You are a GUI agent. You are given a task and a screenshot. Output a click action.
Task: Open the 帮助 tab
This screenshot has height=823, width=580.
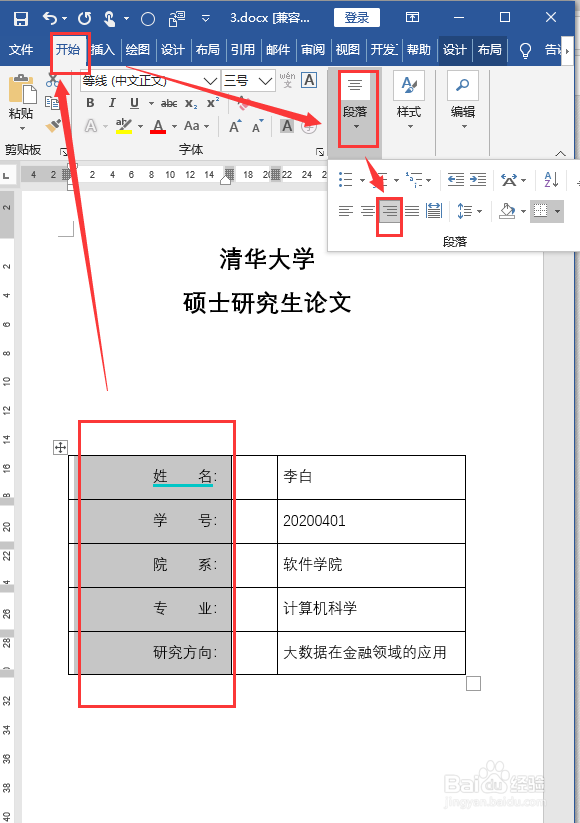click(x=418, y=50)
